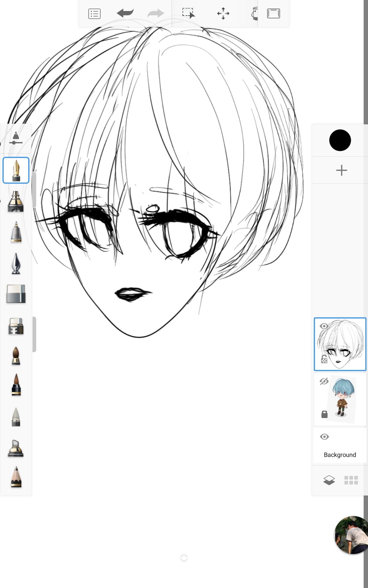Toggle fullscreen canvas view

click(274, 13)
